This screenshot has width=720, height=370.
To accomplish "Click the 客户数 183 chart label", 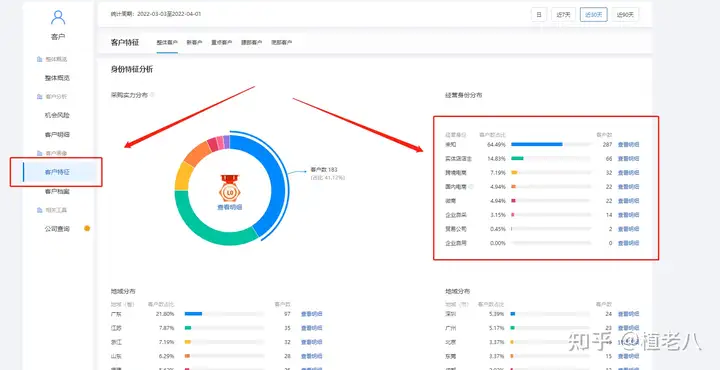I will coord(324,170).
